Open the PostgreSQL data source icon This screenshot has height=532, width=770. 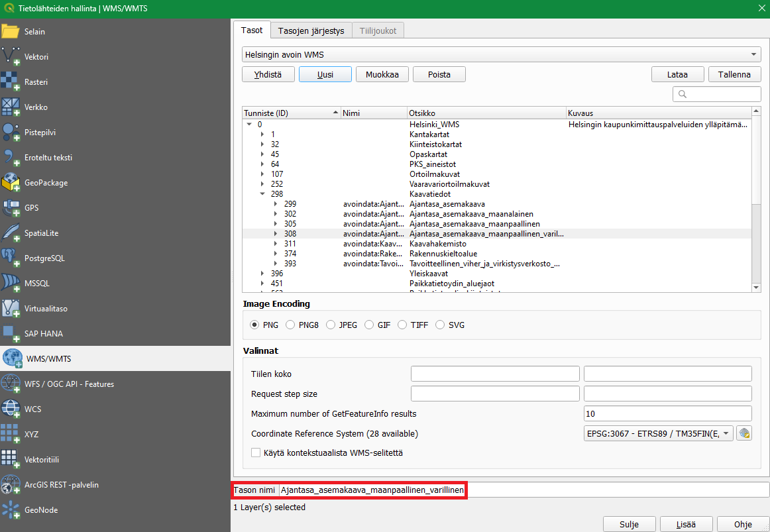[x=11, y=258]
